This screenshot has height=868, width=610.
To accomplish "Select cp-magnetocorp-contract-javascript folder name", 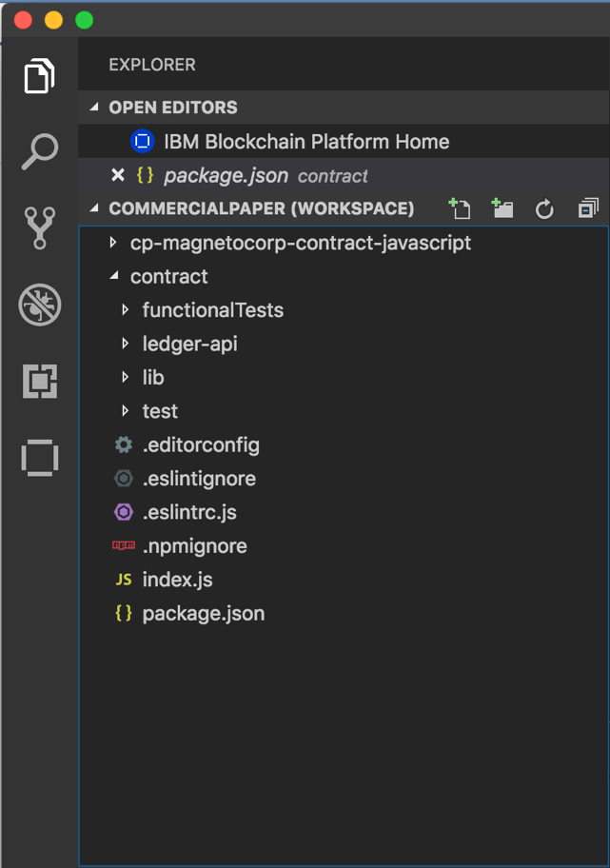I will click(301, 243).
